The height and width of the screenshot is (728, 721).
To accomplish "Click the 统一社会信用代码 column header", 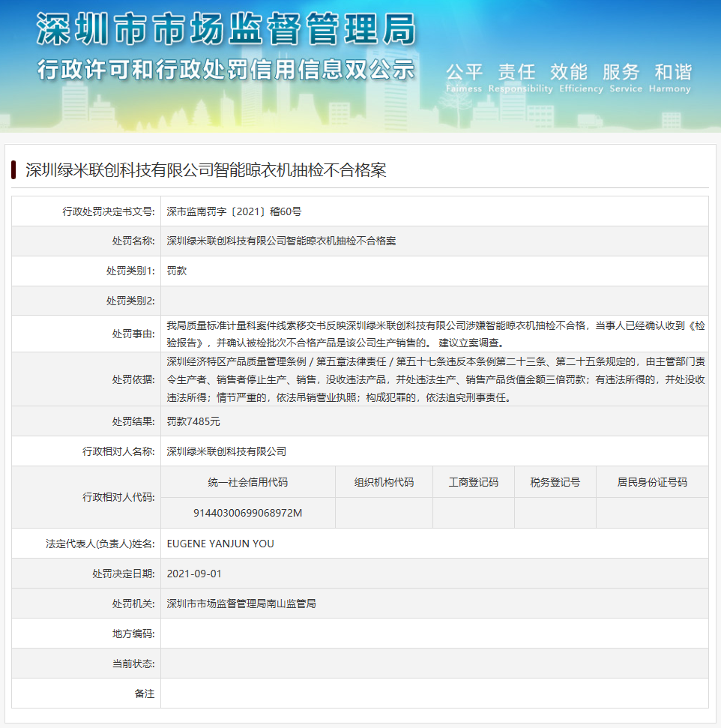I will point(248,482).
